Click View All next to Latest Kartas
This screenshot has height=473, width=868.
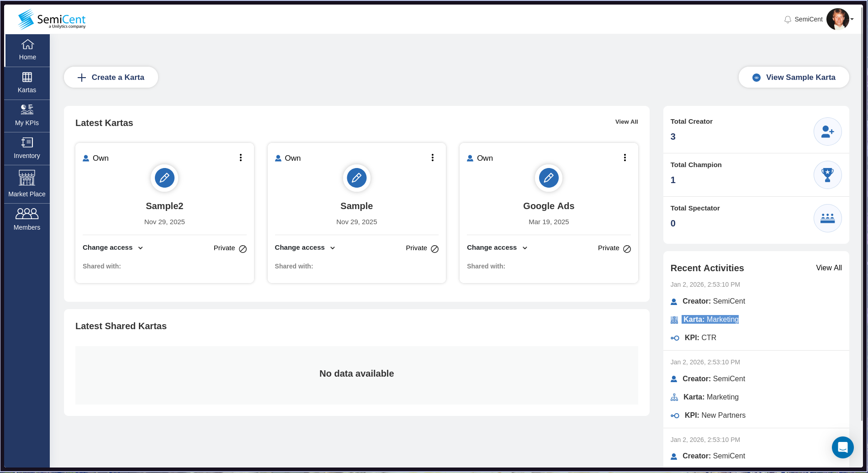pyautogui.click(x=626, y=122)
